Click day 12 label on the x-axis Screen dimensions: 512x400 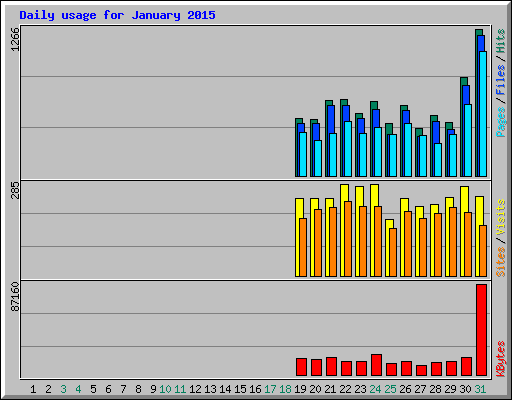coord(195,389)
